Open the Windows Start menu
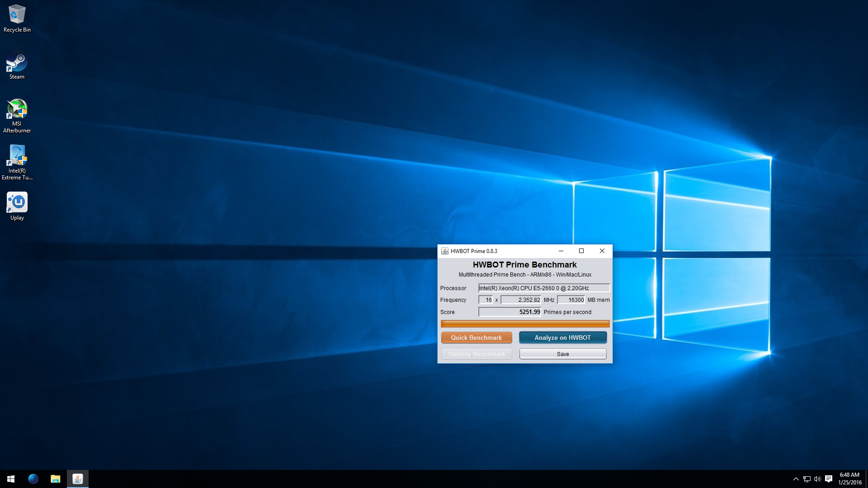 click(x=11, y=479)
